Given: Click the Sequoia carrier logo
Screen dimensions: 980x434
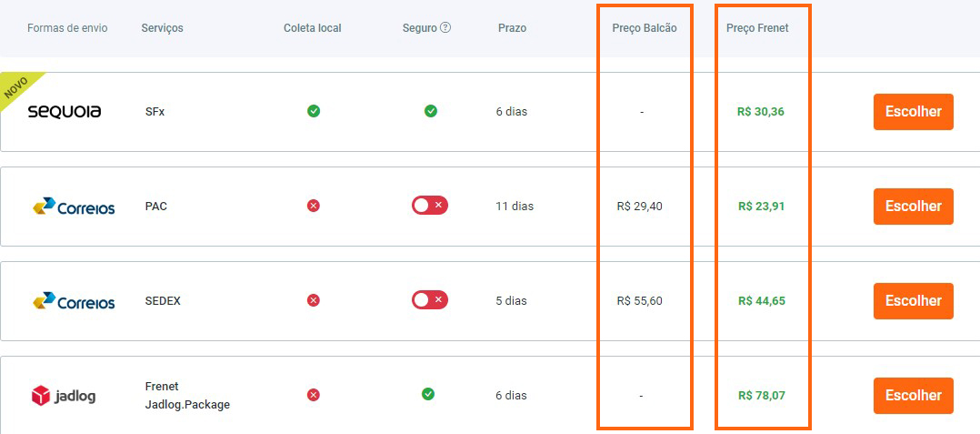Looking at the screenshot, I should click(x=65, y=112).
